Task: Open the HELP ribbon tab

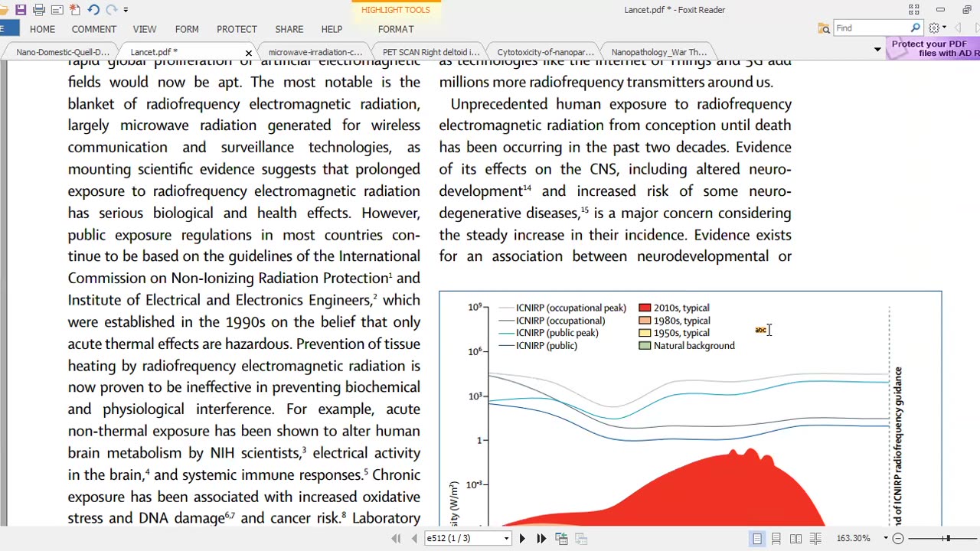Action: pyautogui.click(x=332, y=29)
